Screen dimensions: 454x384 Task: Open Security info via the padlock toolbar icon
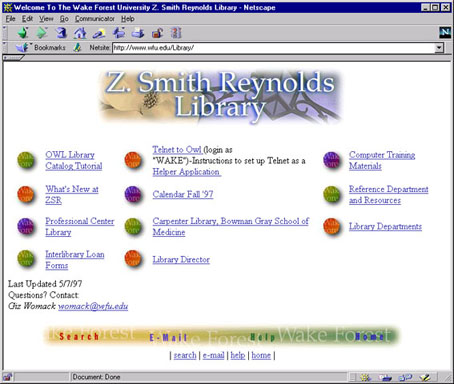(157, 33)
